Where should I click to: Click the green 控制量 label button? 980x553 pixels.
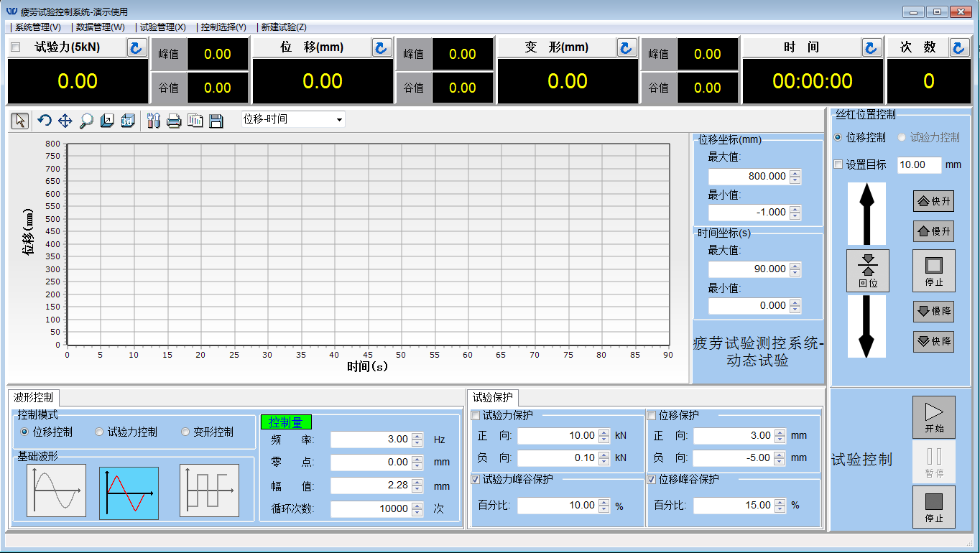285,422
